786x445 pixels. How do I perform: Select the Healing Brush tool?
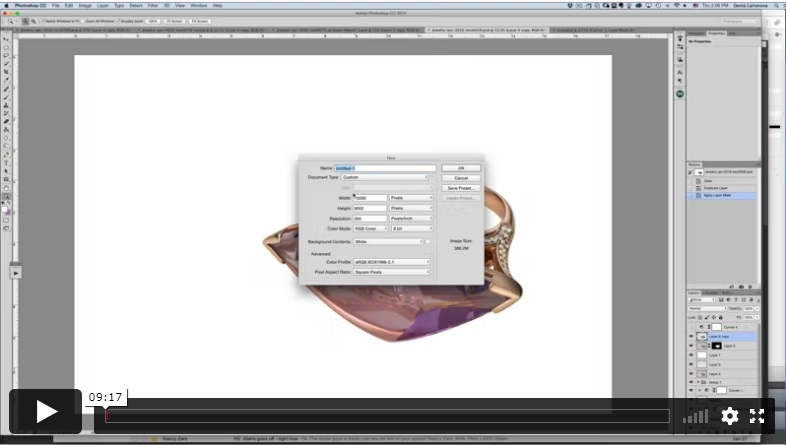pyautogui.click(x=7, y=89)
